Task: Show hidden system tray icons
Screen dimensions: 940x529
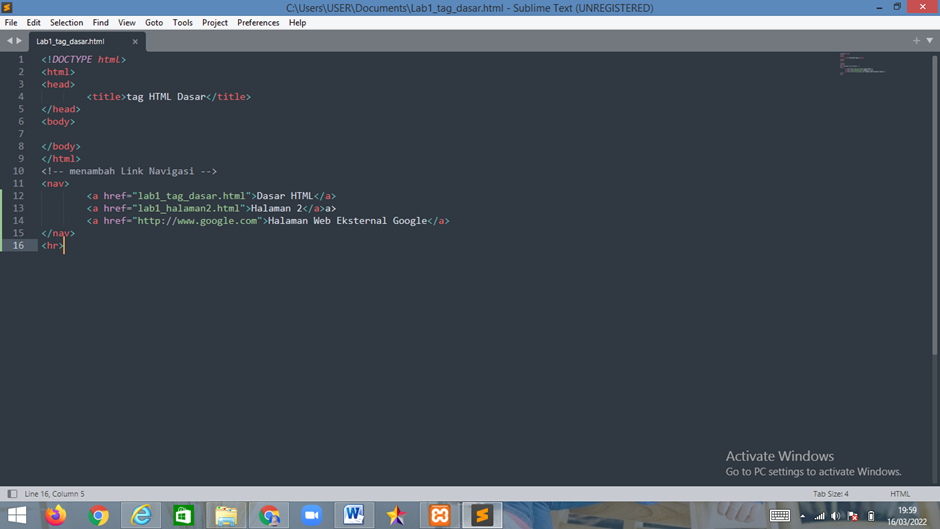Action: point(803,516)
